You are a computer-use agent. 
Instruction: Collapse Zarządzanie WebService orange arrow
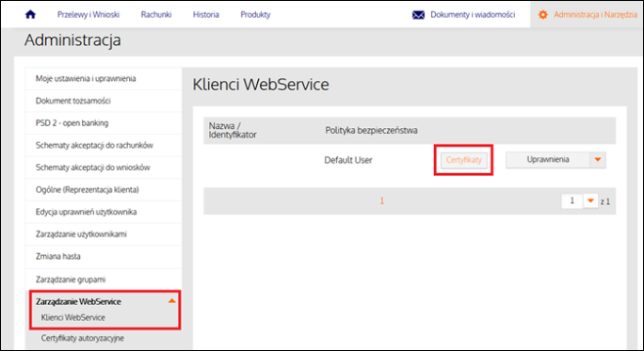(171, 301)
